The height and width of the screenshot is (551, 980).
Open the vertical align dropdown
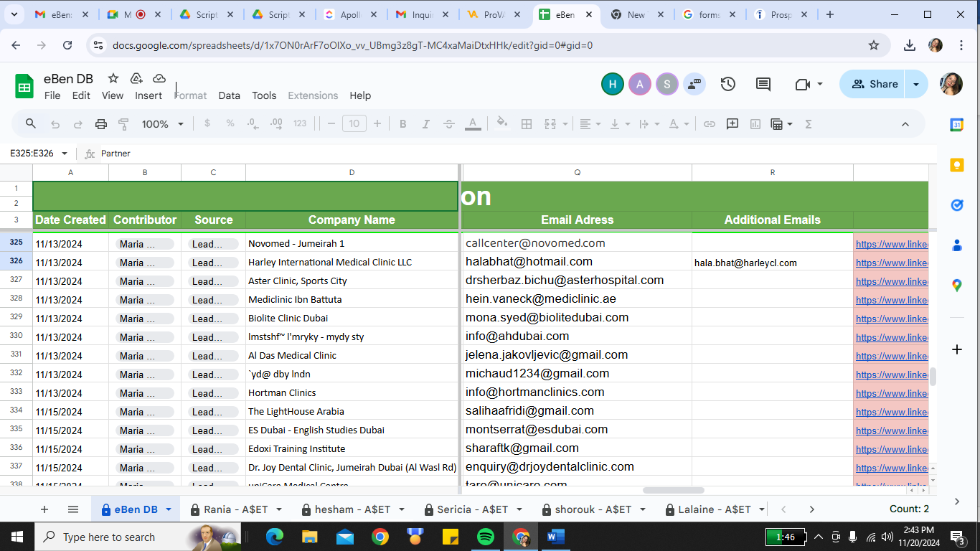pos(619,124)
